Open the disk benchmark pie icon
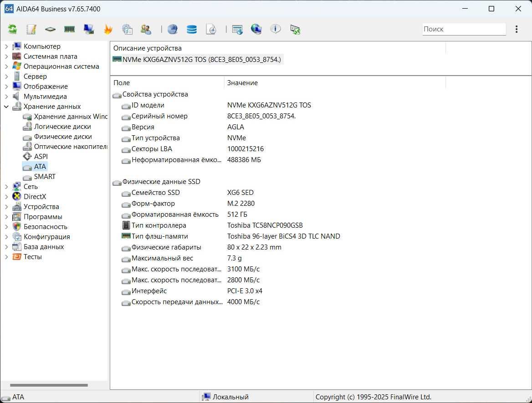532x403 pixels. [172, 30]
